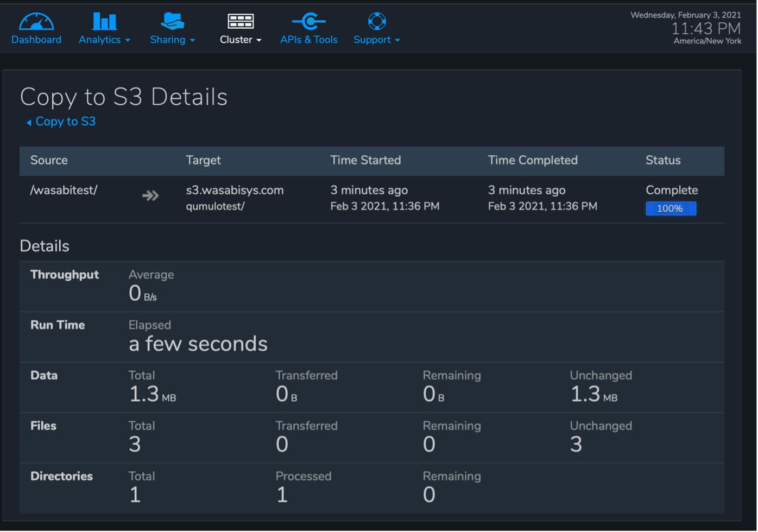Click the Time Completed column header

533,160
